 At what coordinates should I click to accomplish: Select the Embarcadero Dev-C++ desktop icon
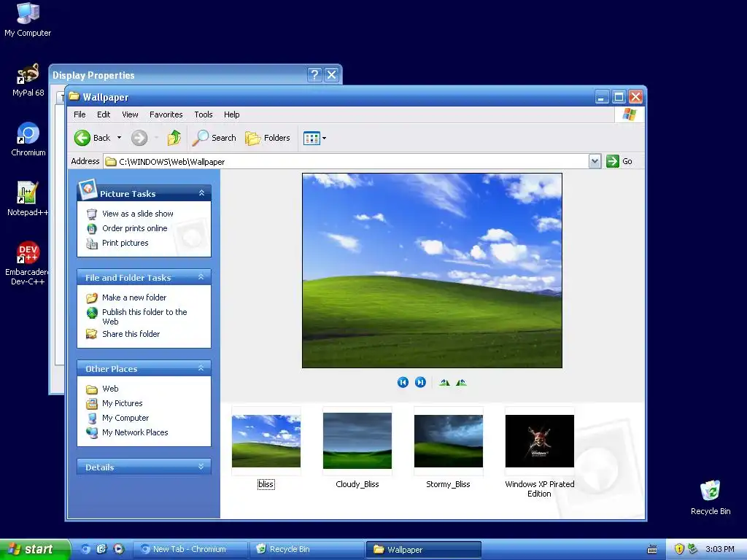tap(28, 263)
